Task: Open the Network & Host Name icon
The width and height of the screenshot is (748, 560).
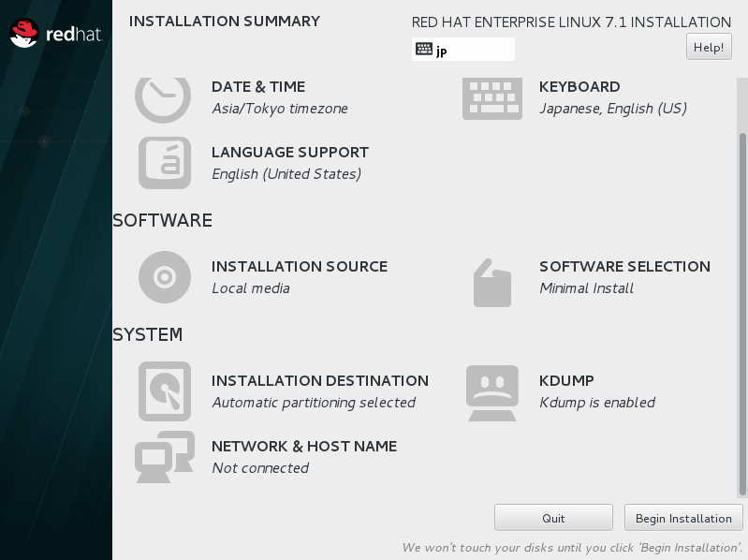Action: (x=165, y=457)
